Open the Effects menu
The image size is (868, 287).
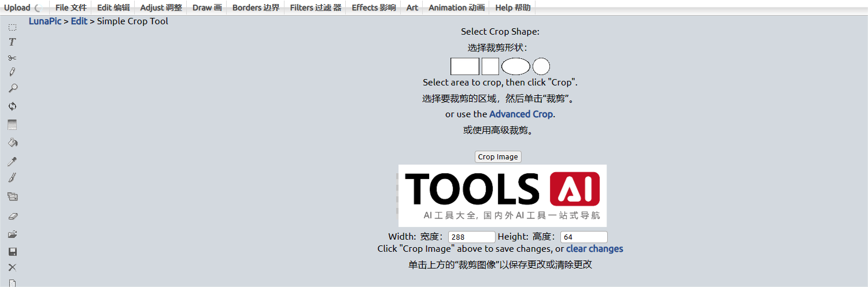coord(374,8)
